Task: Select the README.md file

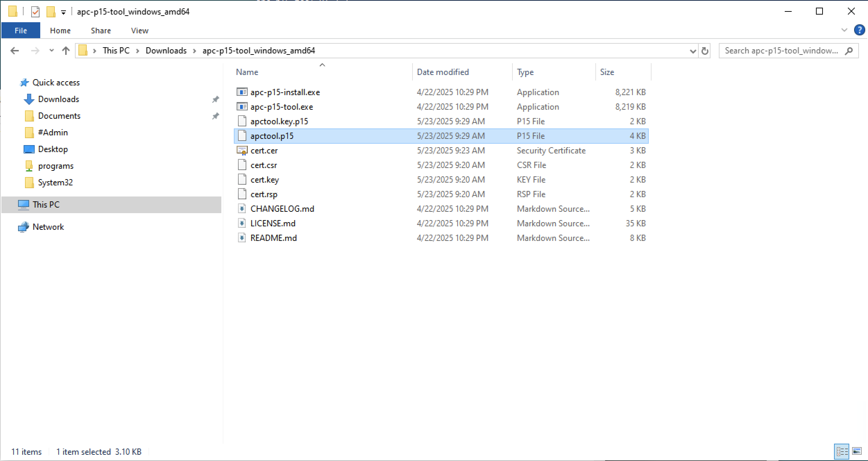Action: 441,238
